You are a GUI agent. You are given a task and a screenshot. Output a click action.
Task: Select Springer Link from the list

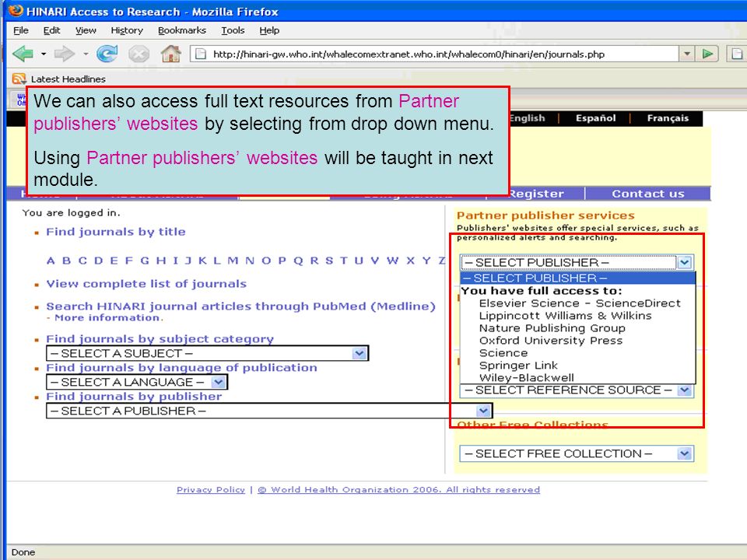click(518, 366)
